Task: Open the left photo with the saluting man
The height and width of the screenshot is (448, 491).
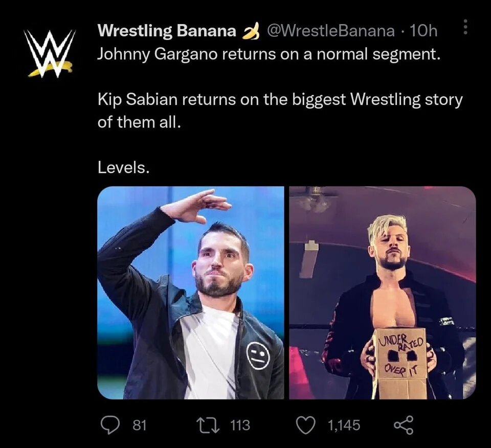Action: (x=190, y=293)
